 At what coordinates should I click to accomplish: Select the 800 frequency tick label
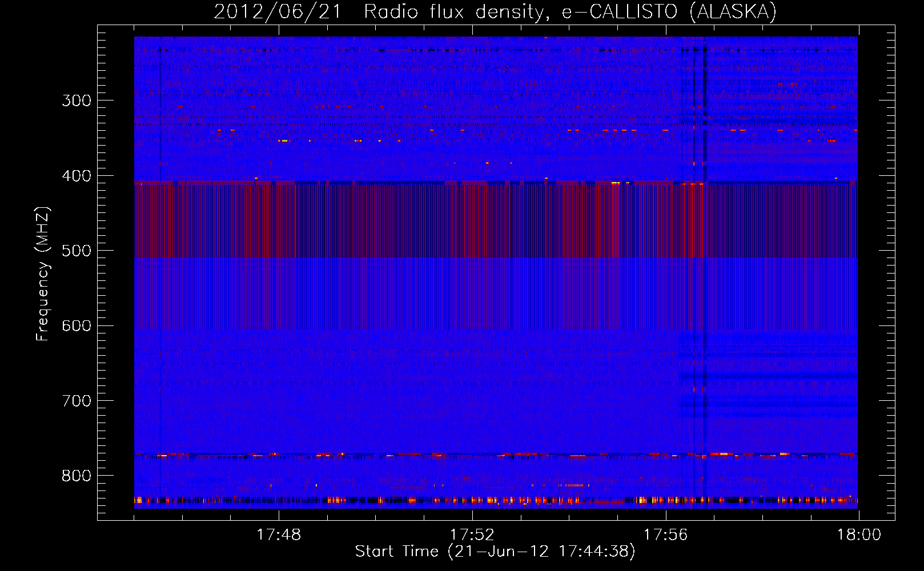click(x=77, y=476)
